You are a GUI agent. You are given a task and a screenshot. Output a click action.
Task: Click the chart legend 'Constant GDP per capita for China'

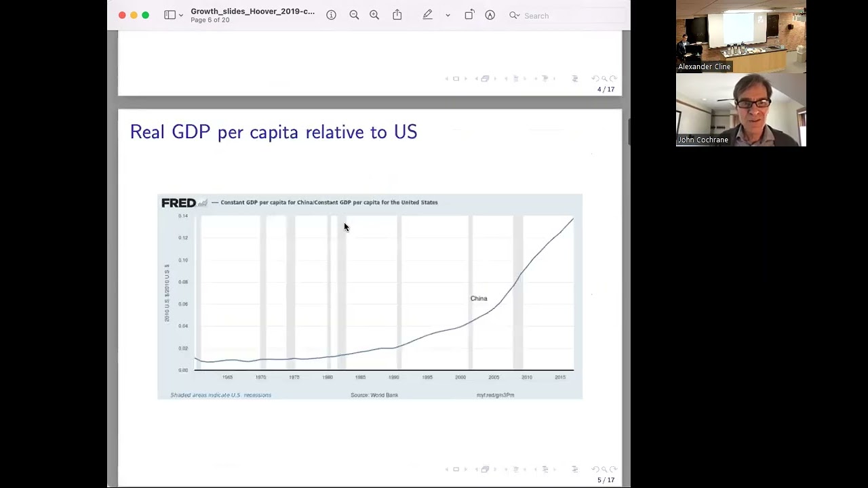point(329,202)
